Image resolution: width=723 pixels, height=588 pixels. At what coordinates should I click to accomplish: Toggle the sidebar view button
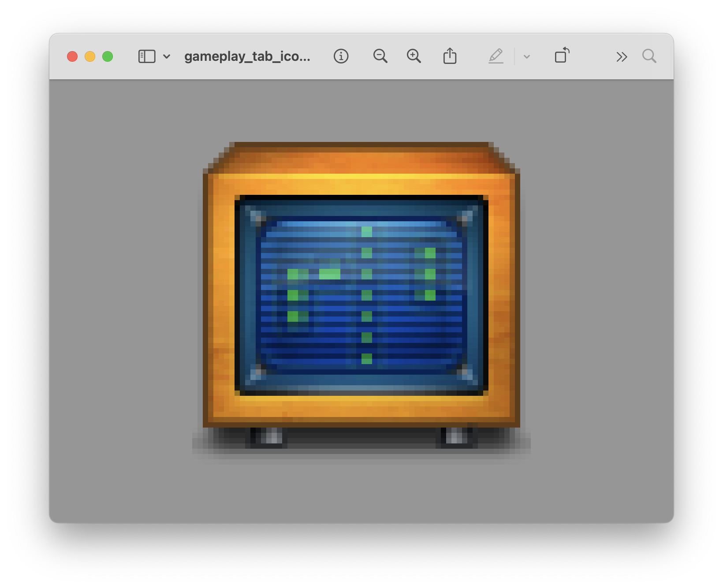click(147, 56)
